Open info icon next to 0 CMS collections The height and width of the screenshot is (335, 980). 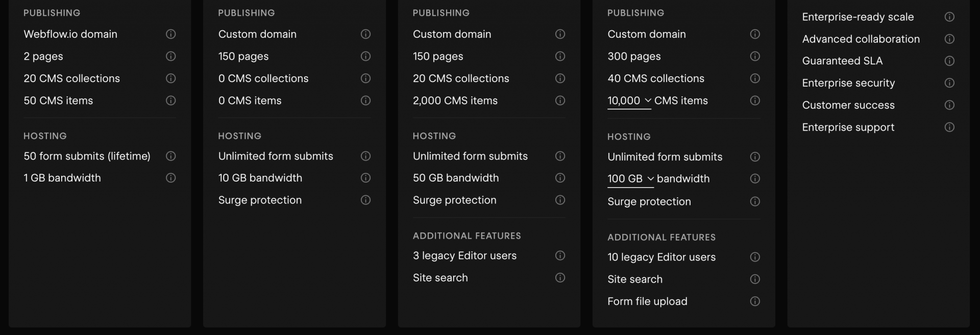[365, 79]
